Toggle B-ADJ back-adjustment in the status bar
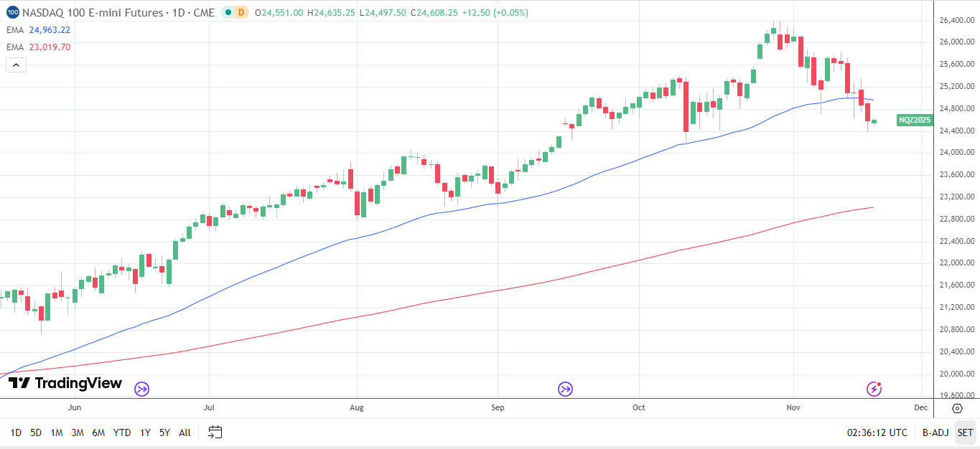The width and height of the screenshot is (980, 449). [935, 433]
